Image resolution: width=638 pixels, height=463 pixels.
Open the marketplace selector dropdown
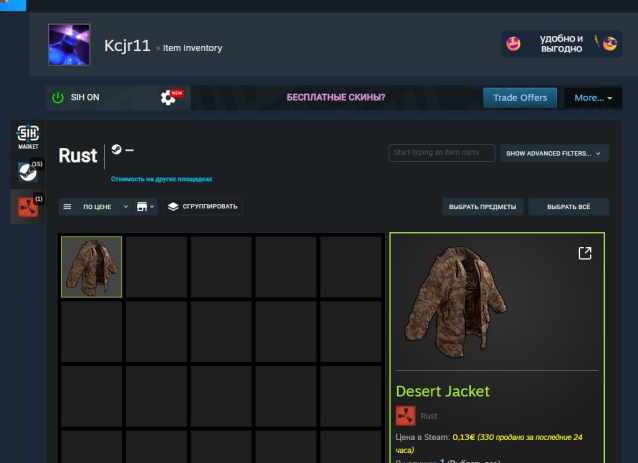[146, 207]
